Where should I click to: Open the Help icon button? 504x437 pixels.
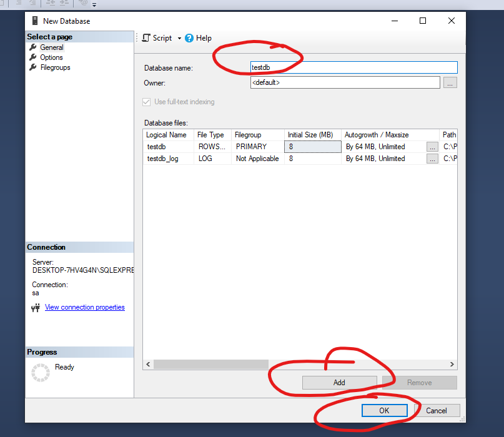(189, 38)
